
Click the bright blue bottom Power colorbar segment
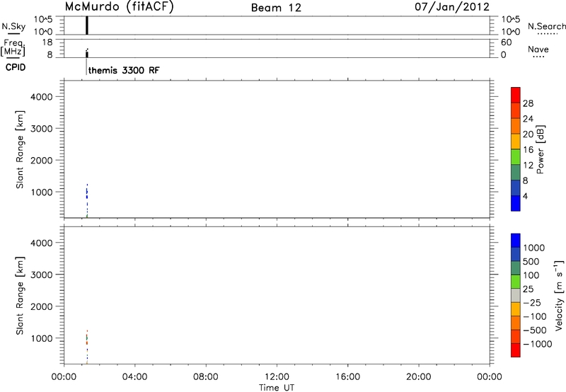pyautogui.click(x=516, y=203)
